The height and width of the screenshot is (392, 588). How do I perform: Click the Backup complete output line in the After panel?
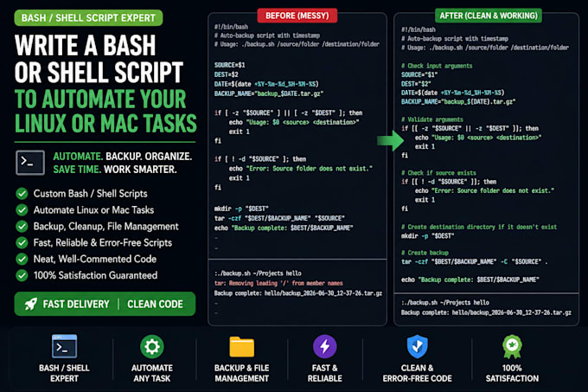pyautogui.click(x=486, y=312)
